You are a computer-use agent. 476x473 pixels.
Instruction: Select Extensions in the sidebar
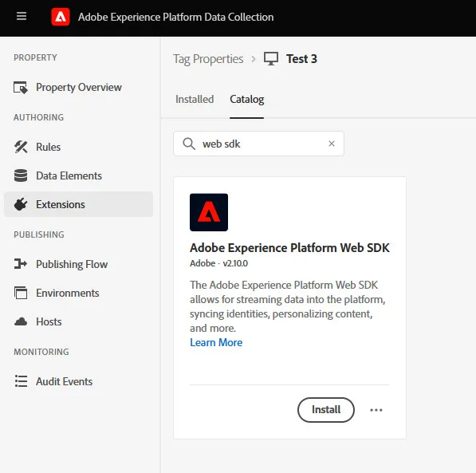pyautogui.click(x=78, y=204)
